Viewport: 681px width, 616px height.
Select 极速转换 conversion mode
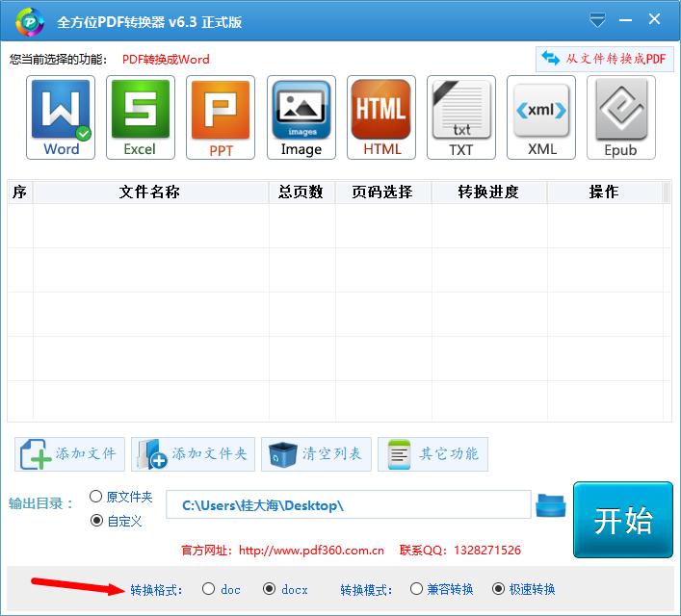pyautogui.click(x=524, y=589)
